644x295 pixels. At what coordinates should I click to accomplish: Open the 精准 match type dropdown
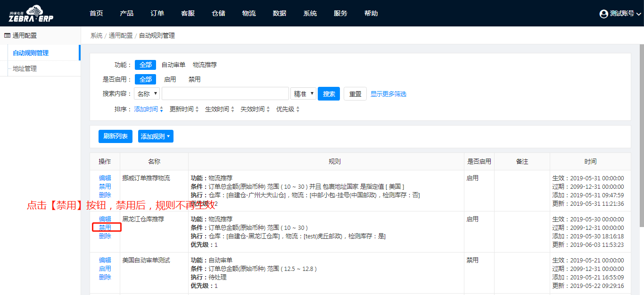click(x=303, y=94)
